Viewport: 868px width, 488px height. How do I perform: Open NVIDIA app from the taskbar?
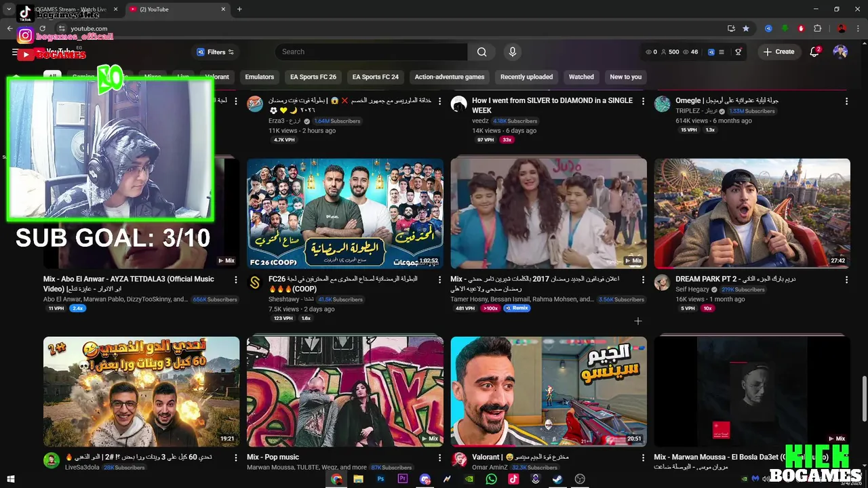469,479
